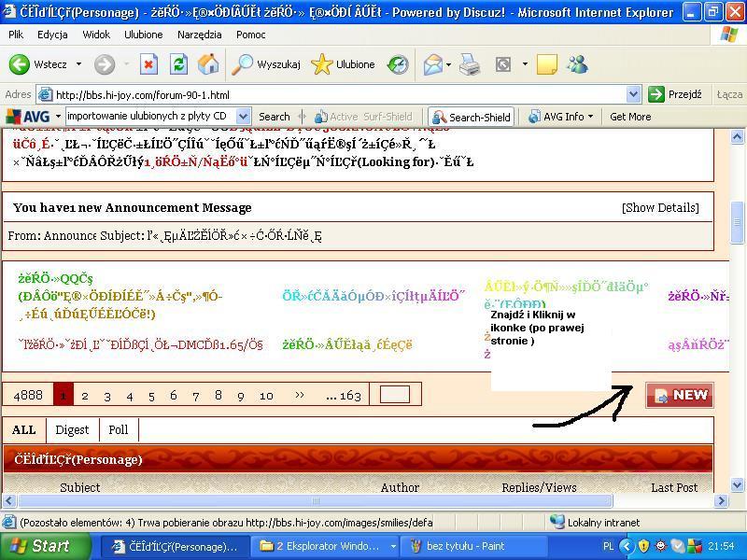Click the Messenger people icon
This screenshot has width=747, height=560.
[577, 64]
